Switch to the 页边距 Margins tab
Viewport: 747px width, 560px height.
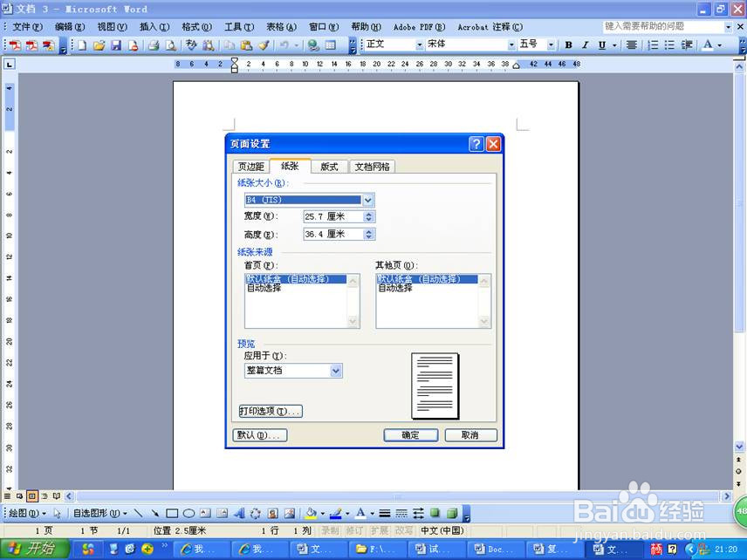click(x=250, y=167)
